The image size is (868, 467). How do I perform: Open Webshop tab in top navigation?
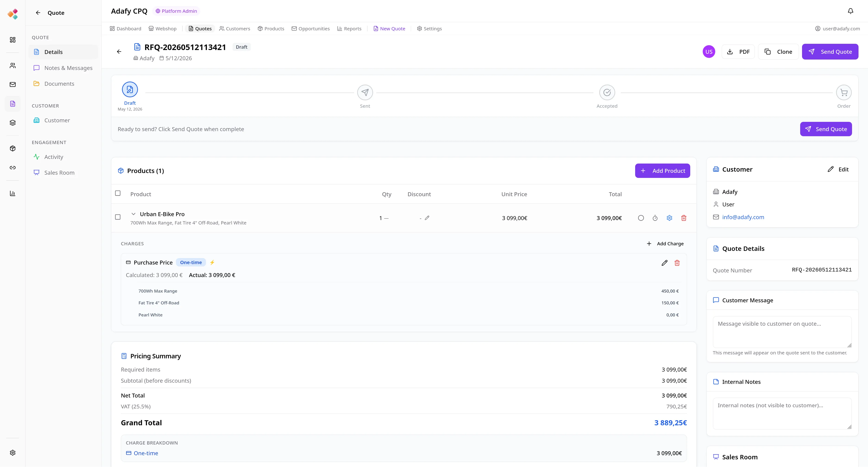pos(163,29)
